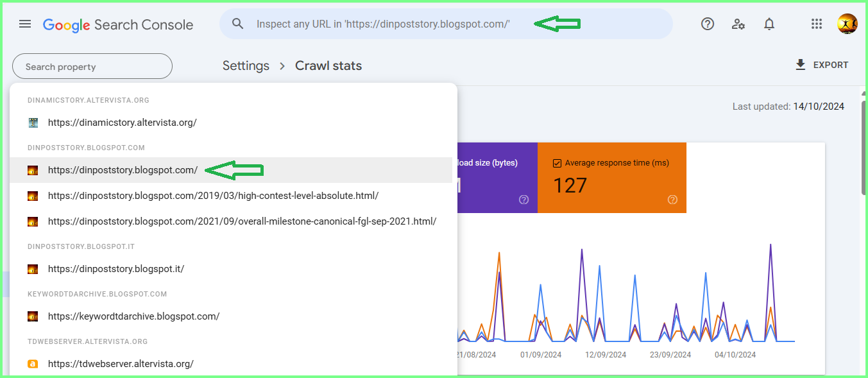
Task: Click favicon beside dinpoststory.blogspot.it property
Action: point(33,269)
